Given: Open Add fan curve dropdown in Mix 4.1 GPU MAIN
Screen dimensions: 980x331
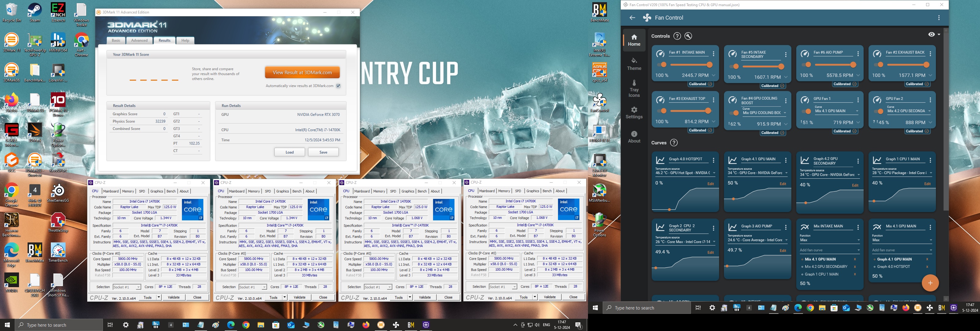Looking at the screenshot, I should click(902, 250).
